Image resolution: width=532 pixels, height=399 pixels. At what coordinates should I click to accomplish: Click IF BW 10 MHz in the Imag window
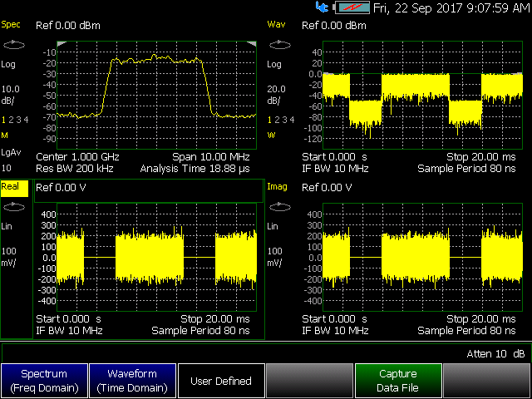point(335,331)
